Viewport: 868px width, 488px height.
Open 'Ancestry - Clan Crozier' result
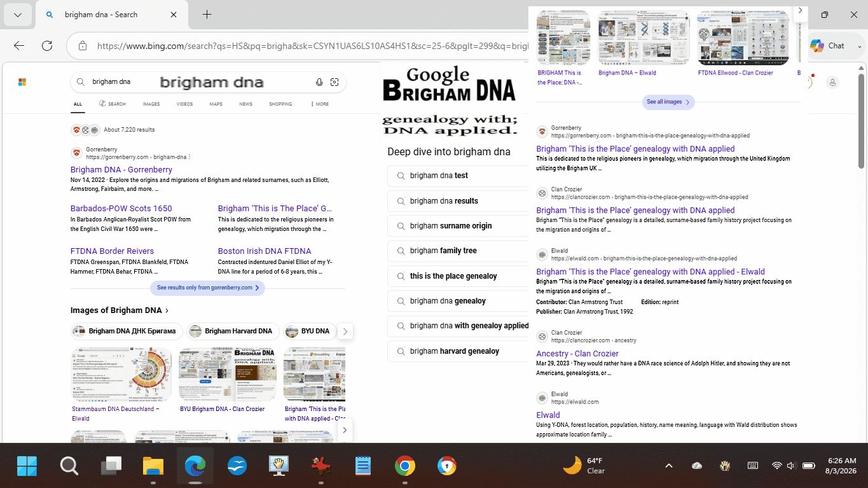[577, 354]
